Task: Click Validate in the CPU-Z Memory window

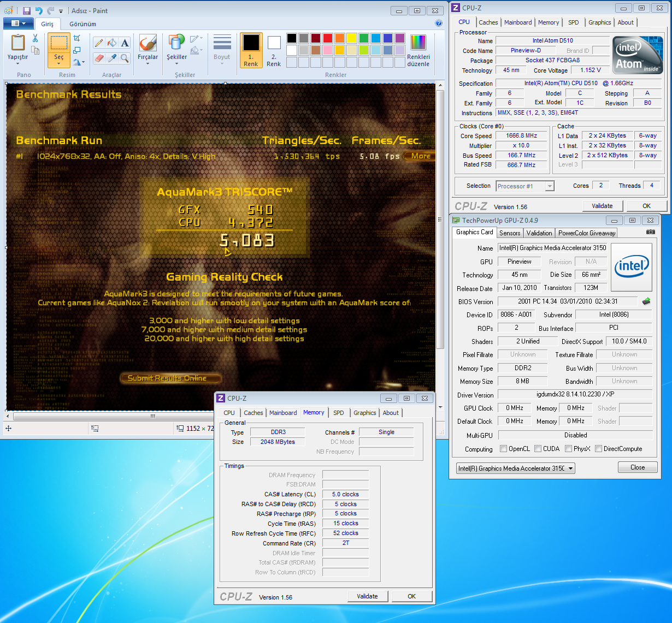Action: click(367, 596)
